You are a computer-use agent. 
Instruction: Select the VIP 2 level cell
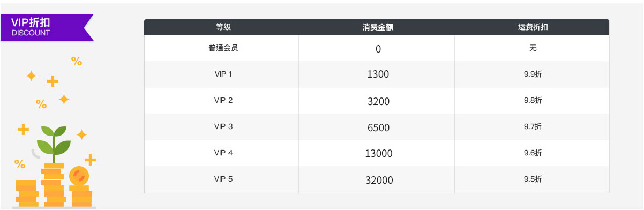pos(223,100)
